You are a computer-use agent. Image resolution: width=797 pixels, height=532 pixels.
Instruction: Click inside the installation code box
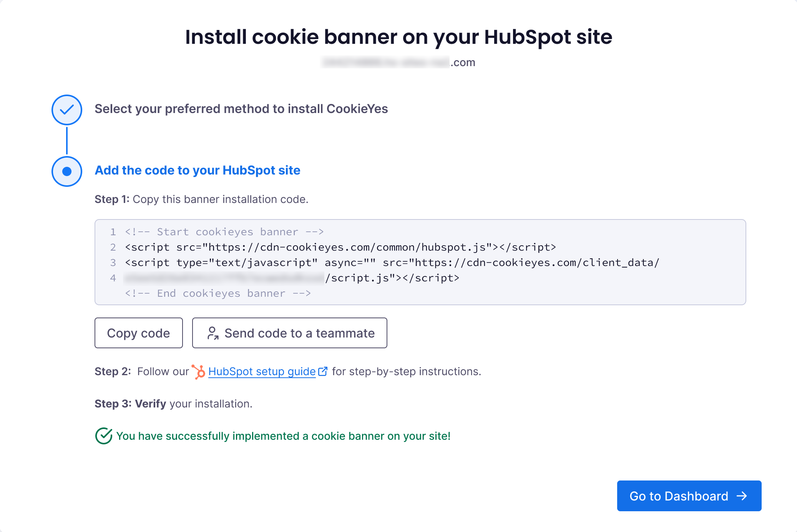tap(420, 262)
